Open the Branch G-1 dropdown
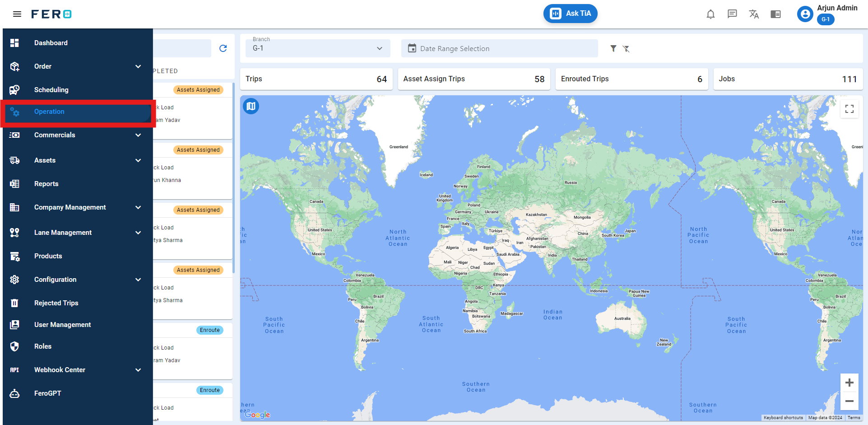The image size is (868, 425). [x=318, y=48]
